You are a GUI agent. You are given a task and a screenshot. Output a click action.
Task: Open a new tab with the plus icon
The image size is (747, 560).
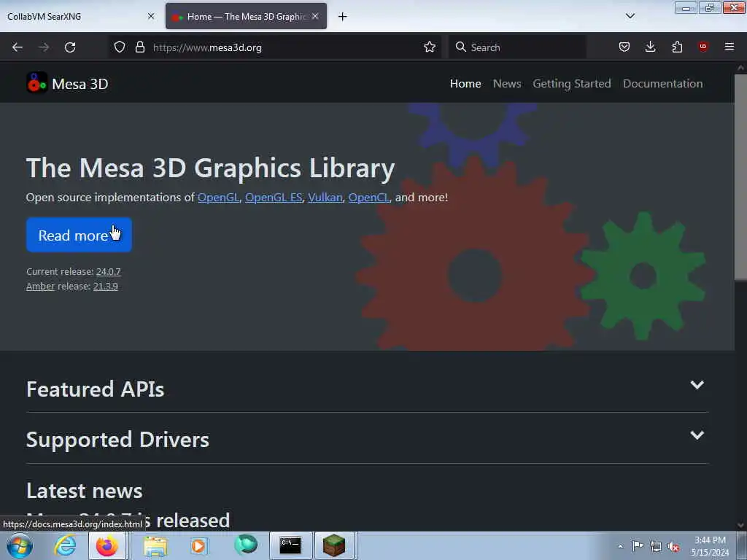click(x=343, y=17)
